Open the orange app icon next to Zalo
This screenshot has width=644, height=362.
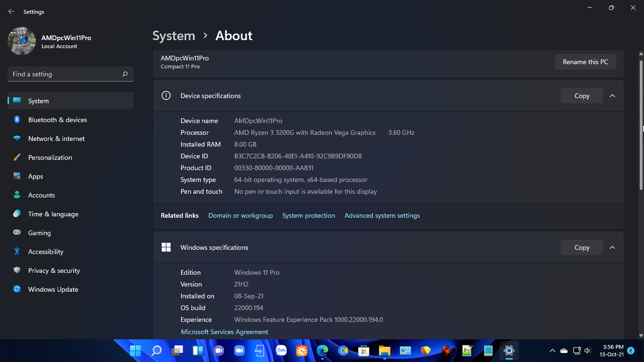(301, 350)
